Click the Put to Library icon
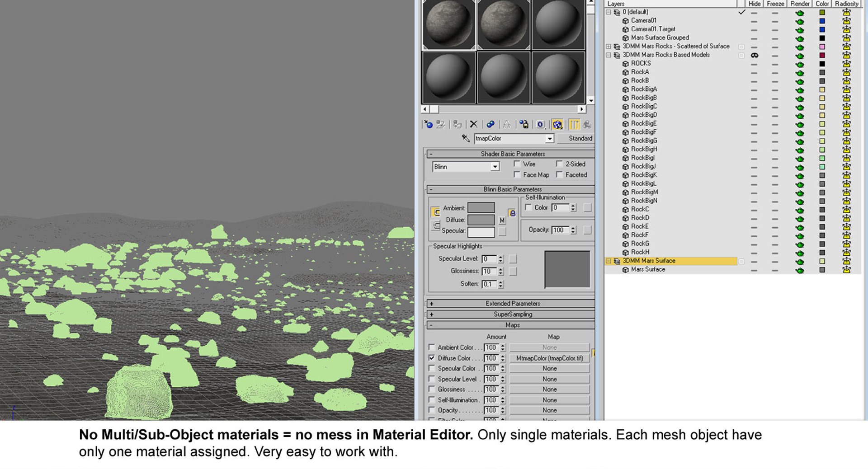Screen dimensions: 868x469 click(524, 124)
